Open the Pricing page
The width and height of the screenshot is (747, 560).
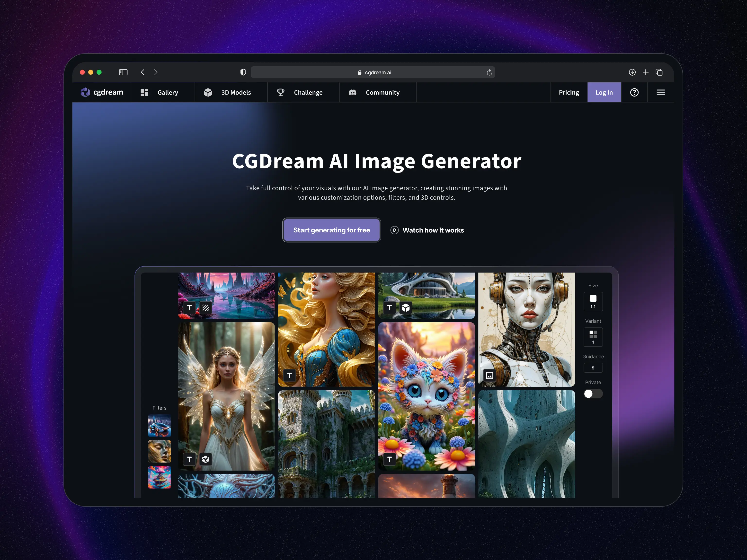click(x=569, y=92)
